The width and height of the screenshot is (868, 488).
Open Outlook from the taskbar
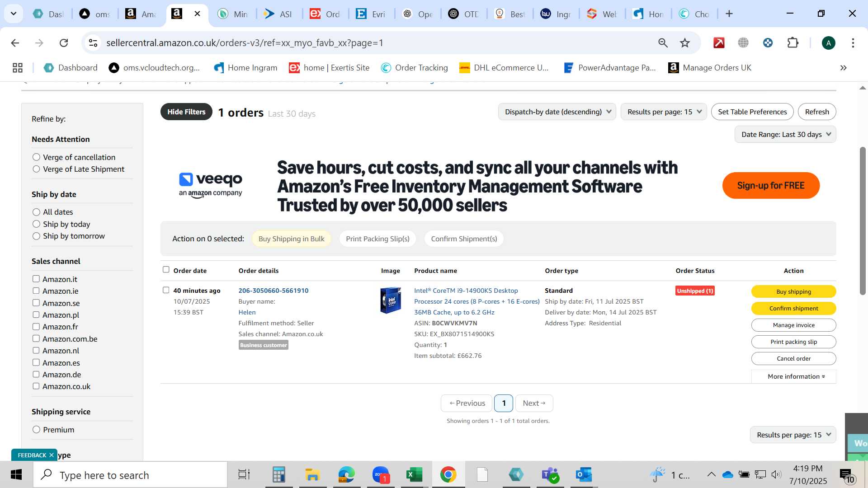[x=584, y=475]
